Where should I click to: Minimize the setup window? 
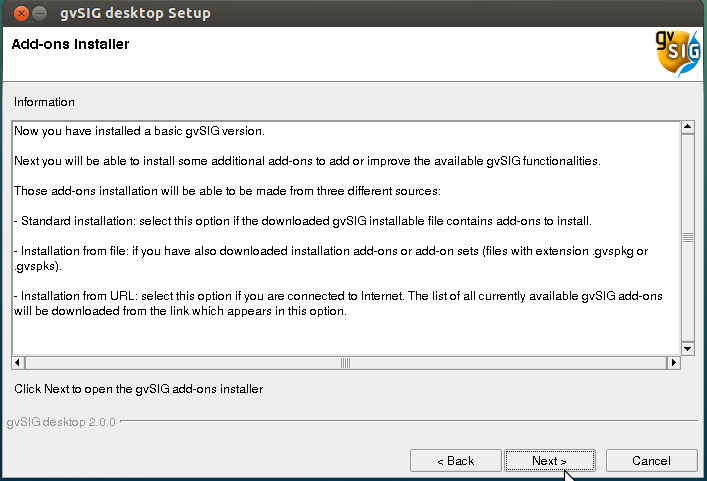coord(39,14)
